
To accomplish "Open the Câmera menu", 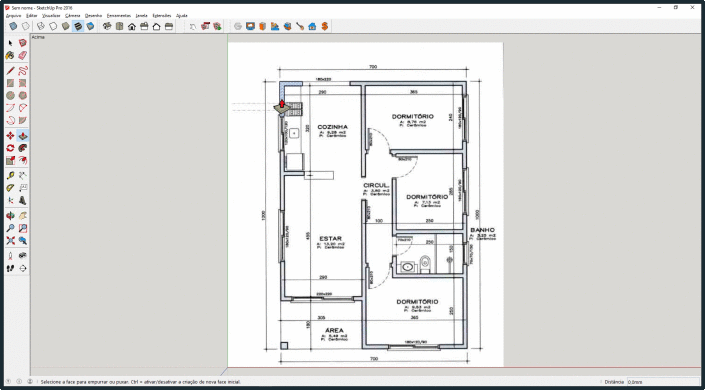I will [x=73, y=15].
